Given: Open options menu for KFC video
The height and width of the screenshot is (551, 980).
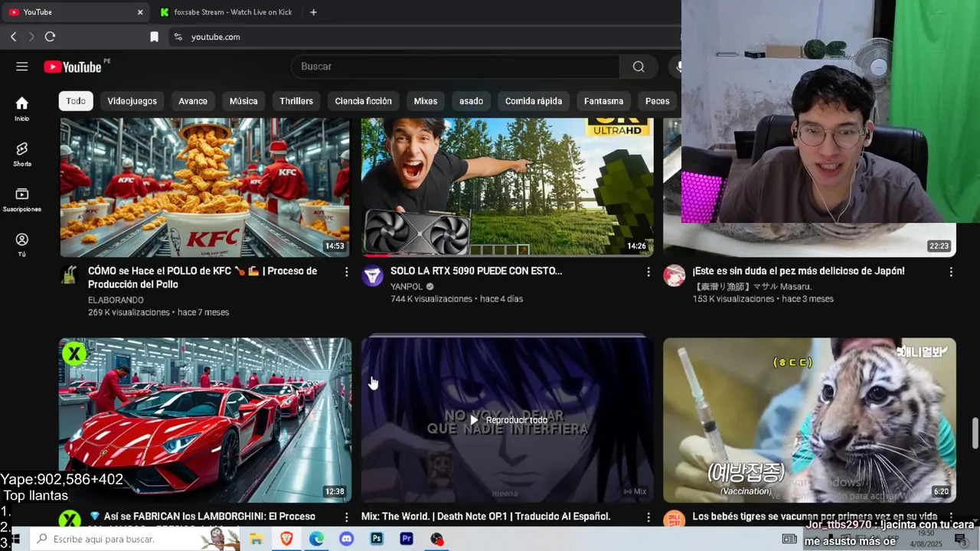Looking at the screenshot, I should 347,272.
